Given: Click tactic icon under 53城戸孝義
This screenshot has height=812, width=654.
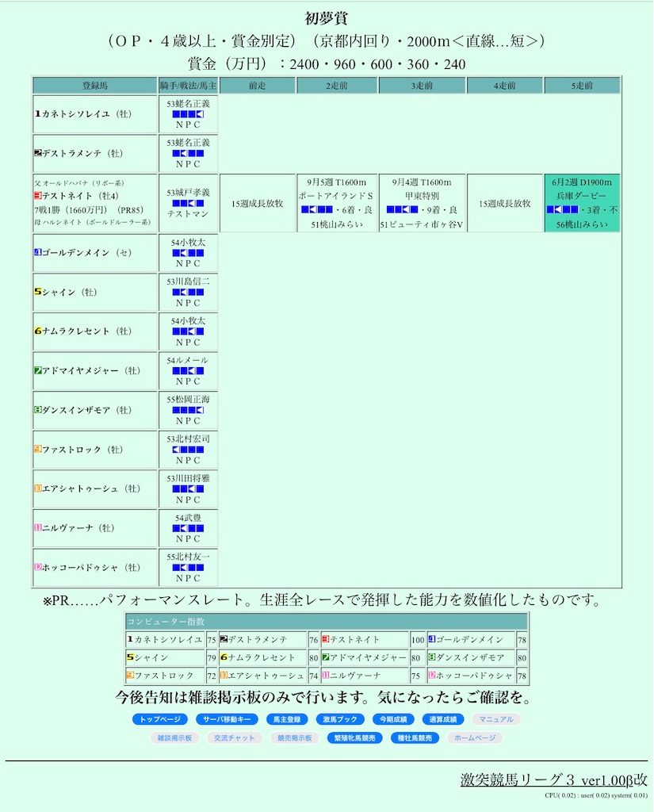Looking at the screenshot, I should pyautogui.click(x=188, y=203).
